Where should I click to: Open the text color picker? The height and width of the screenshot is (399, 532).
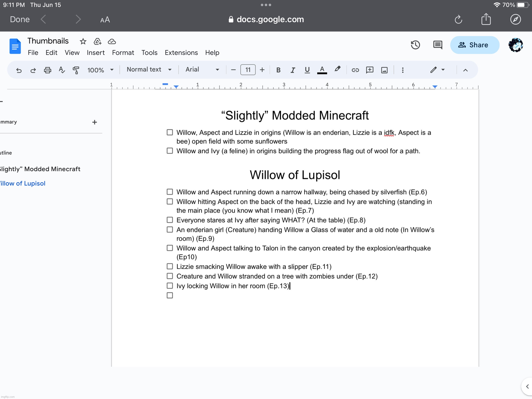click(322, 70)
